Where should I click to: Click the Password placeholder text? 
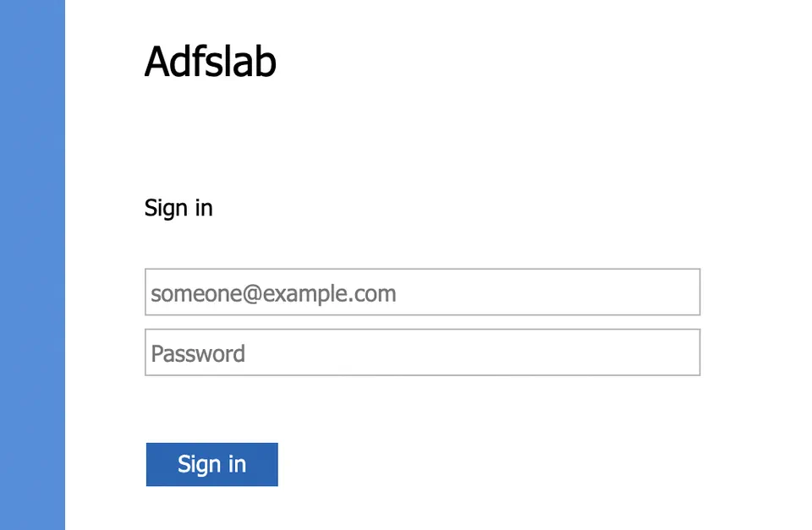[198, 353]
